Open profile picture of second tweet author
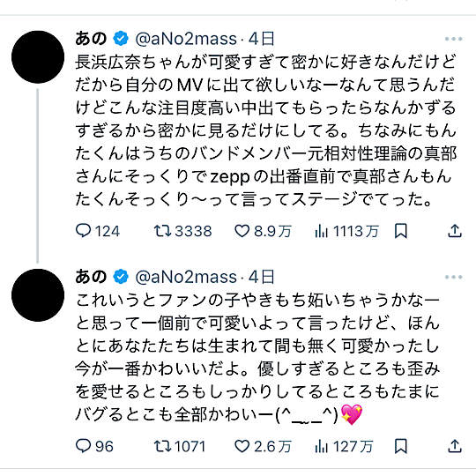476x476 pixels. (x=38, y=295)
